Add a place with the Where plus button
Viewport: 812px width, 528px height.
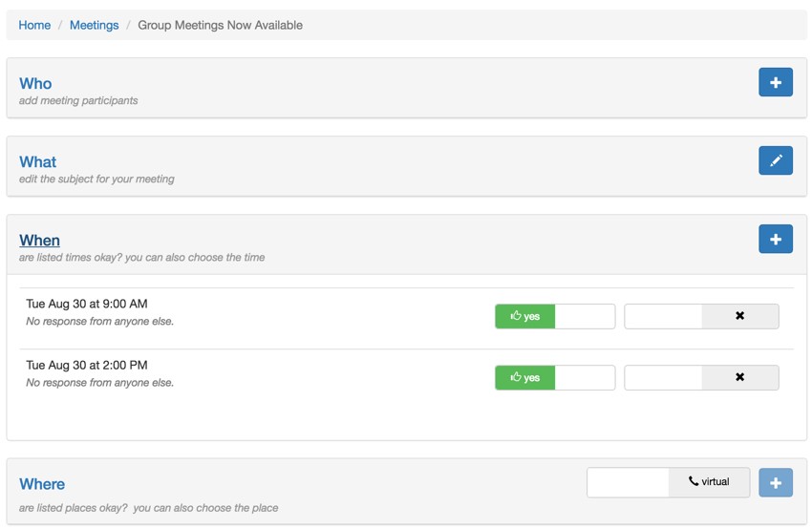tap(776, 482)
